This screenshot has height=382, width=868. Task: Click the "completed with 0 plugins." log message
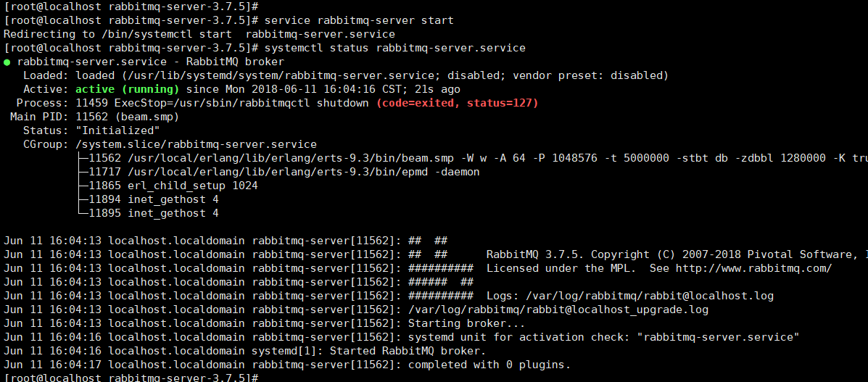click(489, 365)
